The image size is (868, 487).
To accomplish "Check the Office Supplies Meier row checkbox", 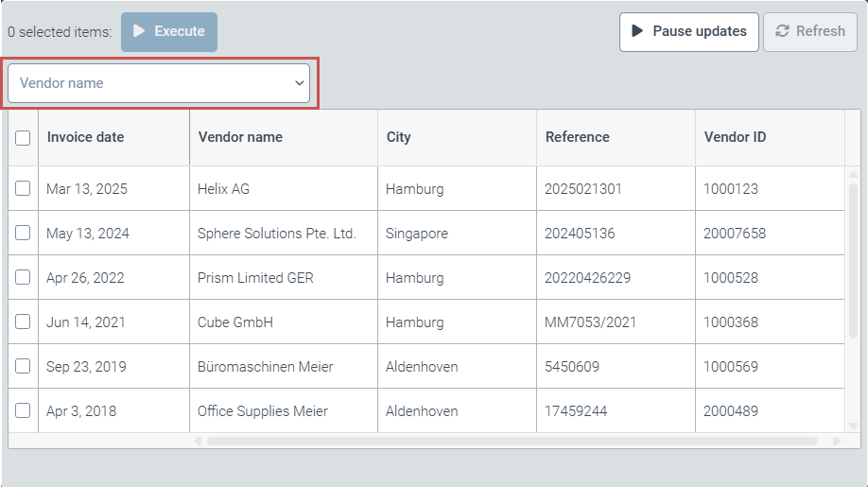I will (23, 410).
